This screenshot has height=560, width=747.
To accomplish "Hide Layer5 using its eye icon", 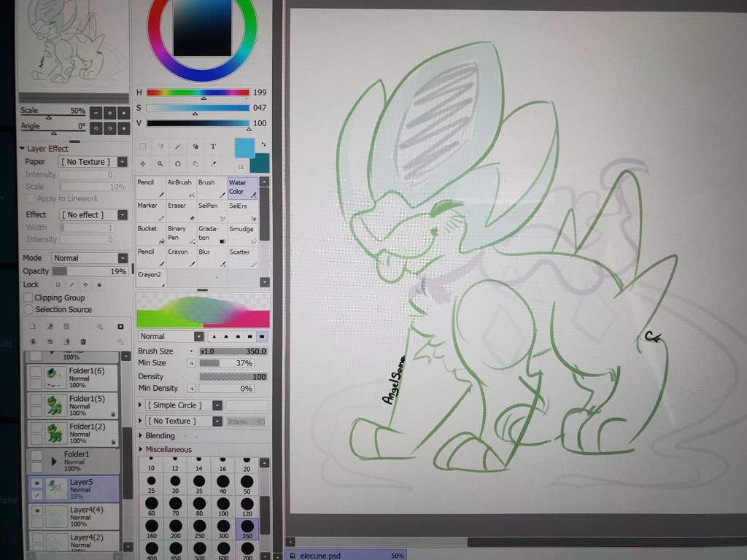I will (36, 483).
